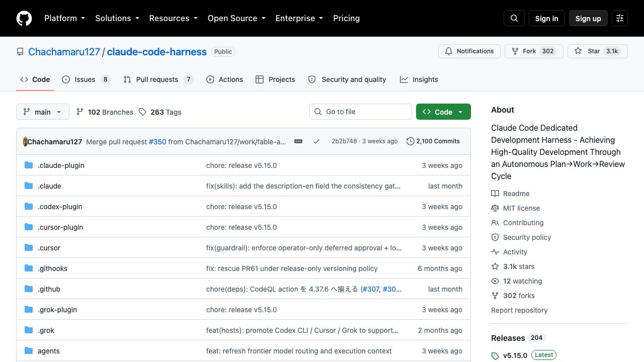644x362 pixels.
Task: Click the Sign up button
Action: pyautogui.click(x=588, y=18)
